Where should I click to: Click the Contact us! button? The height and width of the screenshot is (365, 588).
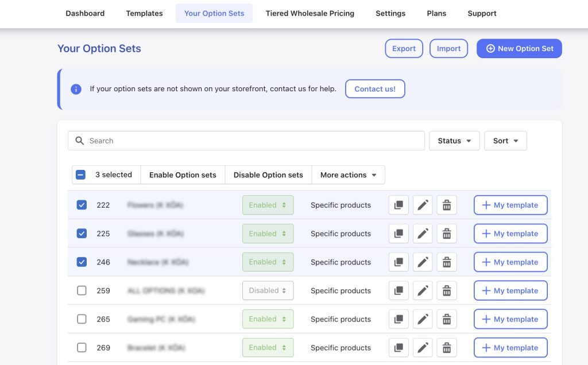375,89
